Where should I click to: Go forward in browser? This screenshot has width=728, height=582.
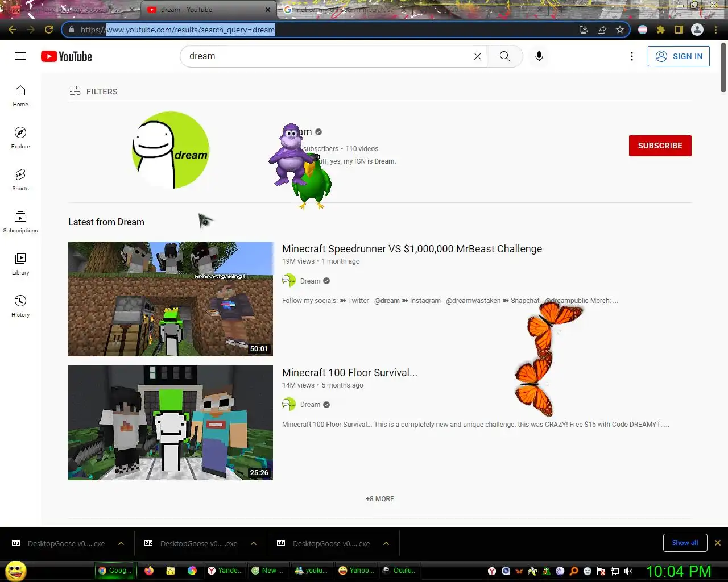31,30
